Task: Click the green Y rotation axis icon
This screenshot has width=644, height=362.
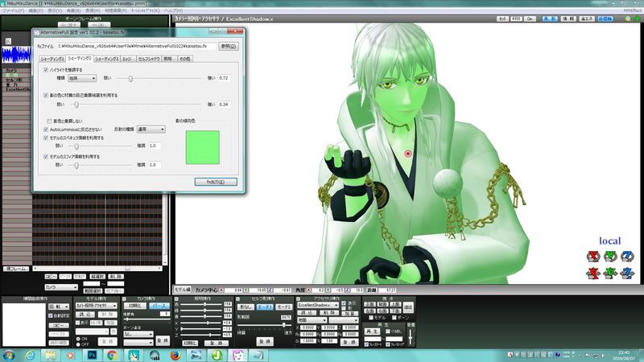Action: [x=610, y=257]
